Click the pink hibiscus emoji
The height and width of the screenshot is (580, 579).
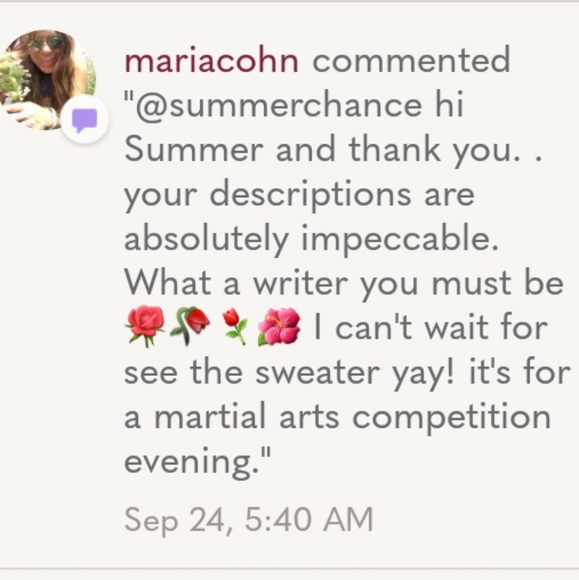click(x=279, y=327)
